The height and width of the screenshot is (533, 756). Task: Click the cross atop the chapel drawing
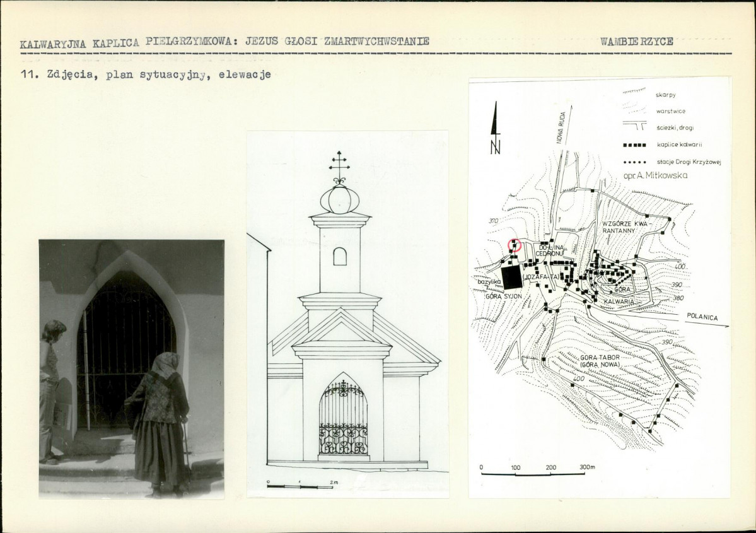[339, 166]
